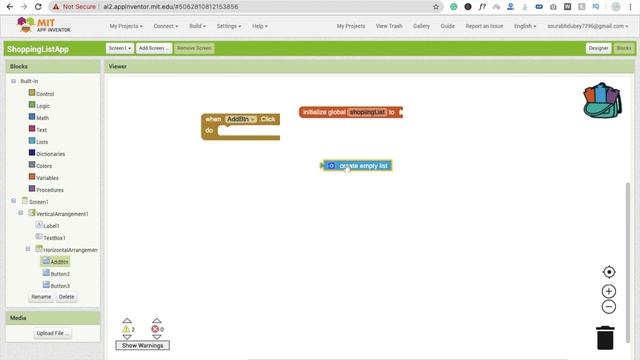640x360 pixels.
Task: Collapse the Built-in tree section
Action: 13,81
